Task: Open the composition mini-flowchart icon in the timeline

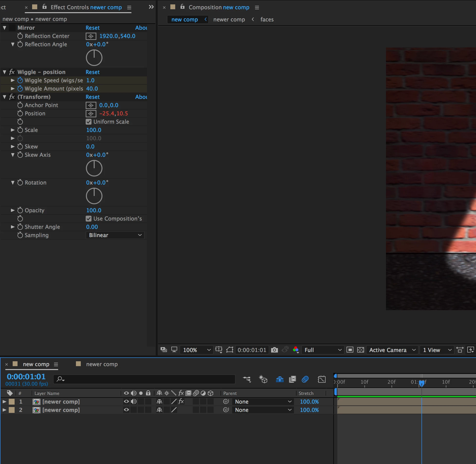Action: (247, 379)
